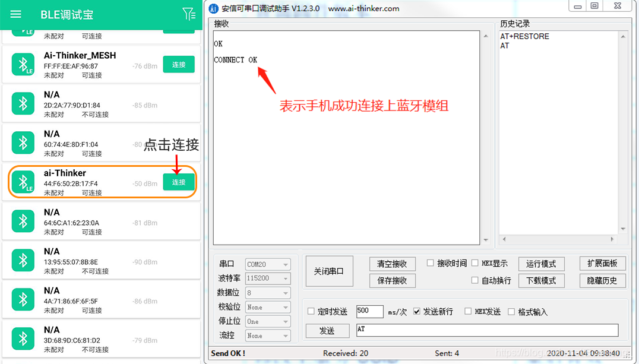Click 扩展面板 extension panel button
This screenshot has width=639, height=364.
point(602,264)
